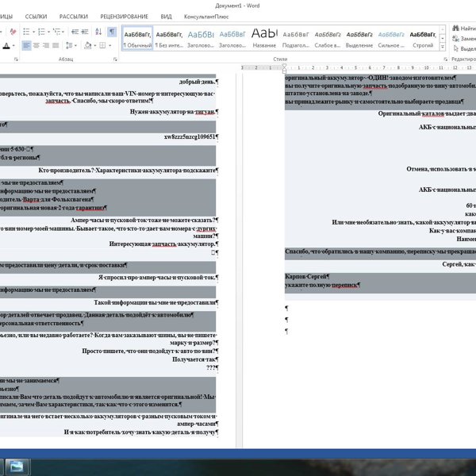
Task: Apply multilevel list formatting
Action: pyautogui.click(x=56, y=32)
